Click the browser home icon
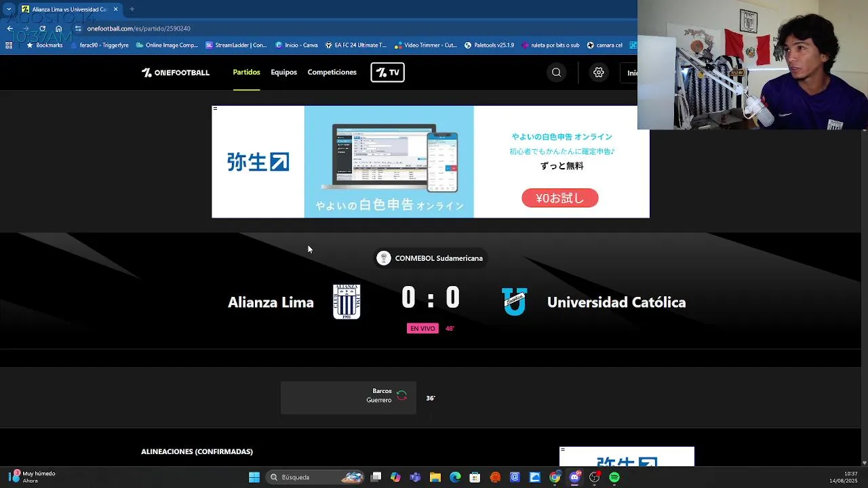The image size is (868, 488). point(58,28)
